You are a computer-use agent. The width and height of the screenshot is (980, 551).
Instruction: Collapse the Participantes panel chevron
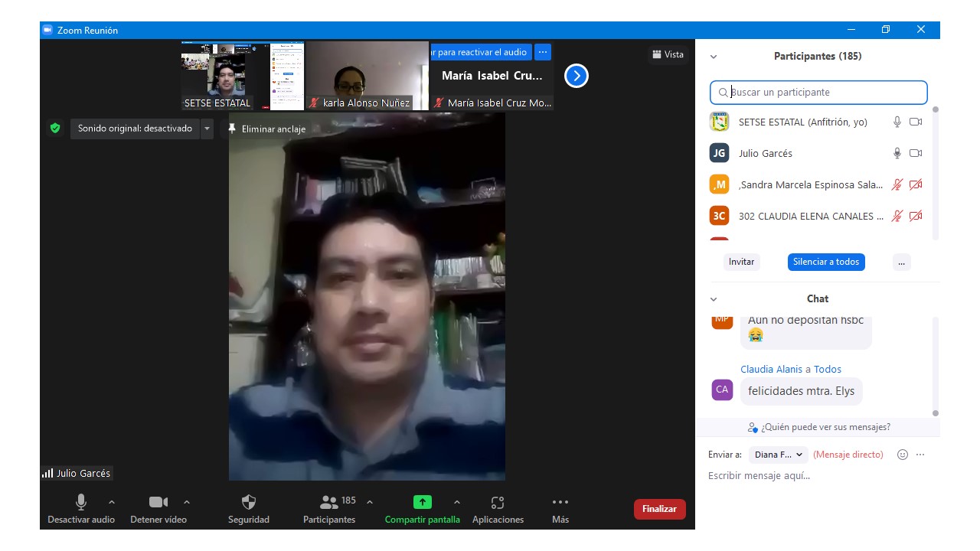point(714,57)
